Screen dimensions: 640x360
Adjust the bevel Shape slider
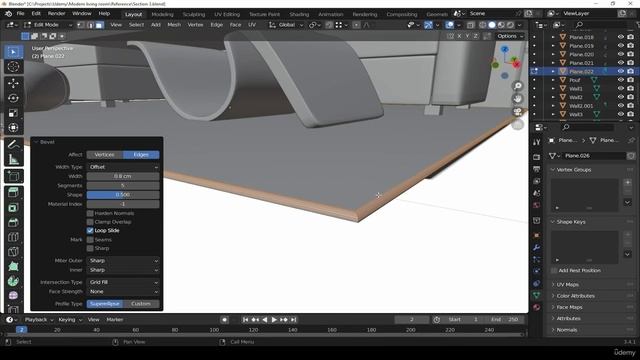click(123, 195)
